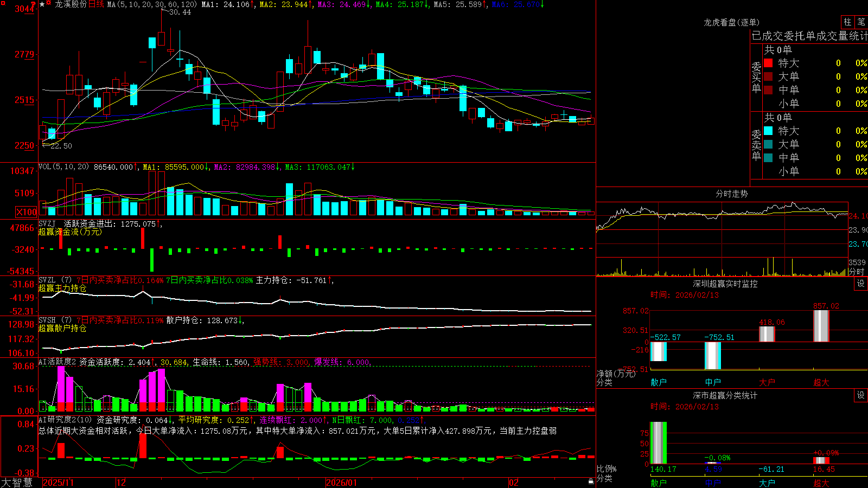Jump to month 02 on the time axis
Image resolution: width=868 pixels, height=488 pixels.
coord(514,483)
